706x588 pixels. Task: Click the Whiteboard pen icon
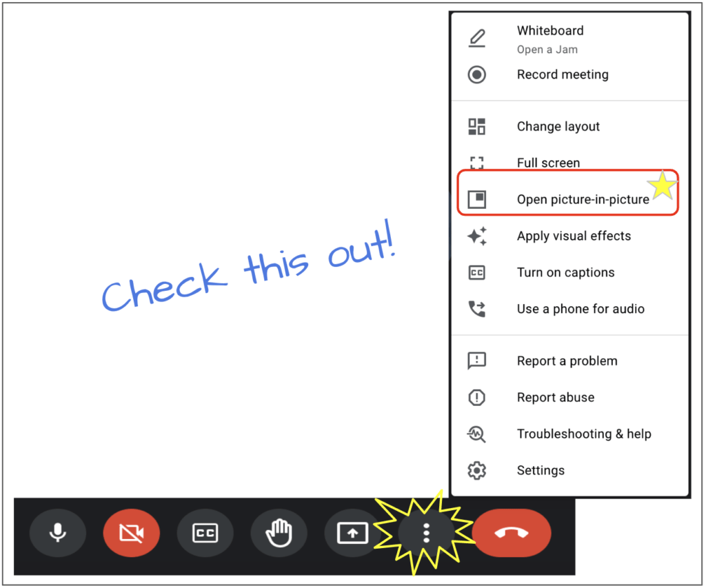pyautogui.click(x=476, y=38)
